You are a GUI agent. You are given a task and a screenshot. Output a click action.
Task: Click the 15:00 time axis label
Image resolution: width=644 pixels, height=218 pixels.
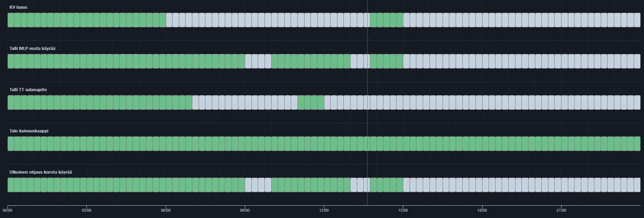coord(403,210)
